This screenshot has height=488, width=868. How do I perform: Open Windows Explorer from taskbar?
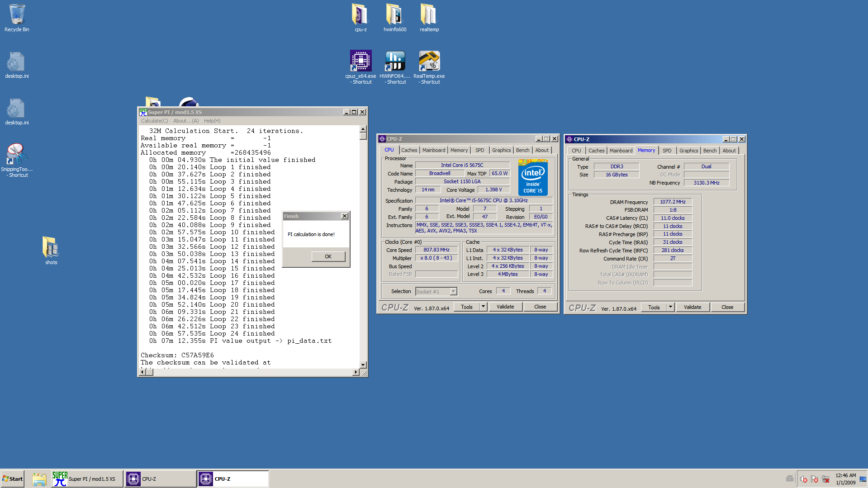coord(39,479)
